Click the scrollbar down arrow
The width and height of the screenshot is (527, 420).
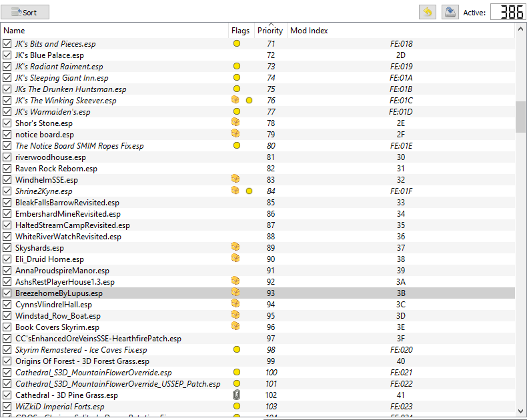click(520, 411)
